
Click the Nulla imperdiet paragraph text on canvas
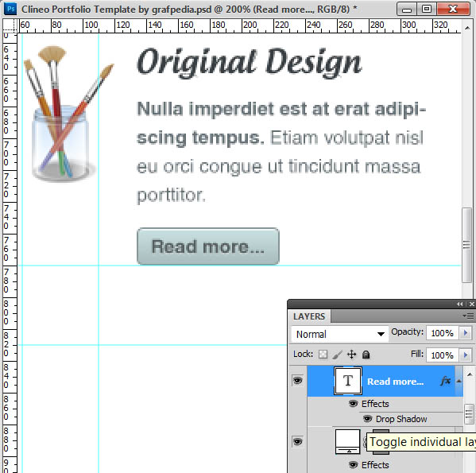281,152
